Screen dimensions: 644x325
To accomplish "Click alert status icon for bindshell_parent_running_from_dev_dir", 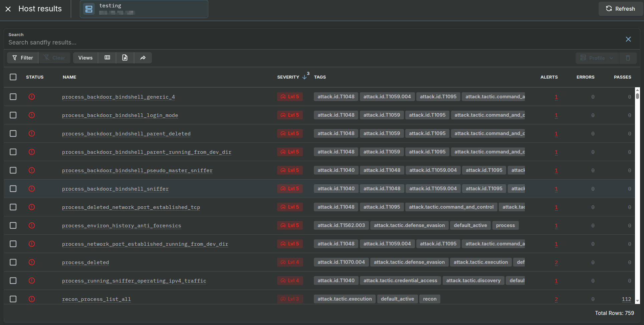I will 32,152.
